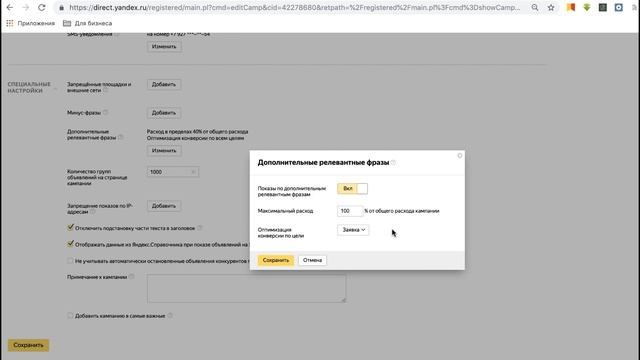The height and width of the screenshot is (360, 640).
Task: Click the Максимальный расход percentage field
Action: tap(350, 211)
